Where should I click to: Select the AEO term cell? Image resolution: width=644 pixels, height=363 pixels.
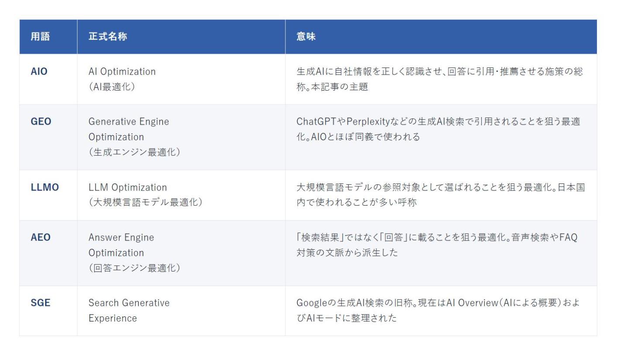(x=48, y=253)
